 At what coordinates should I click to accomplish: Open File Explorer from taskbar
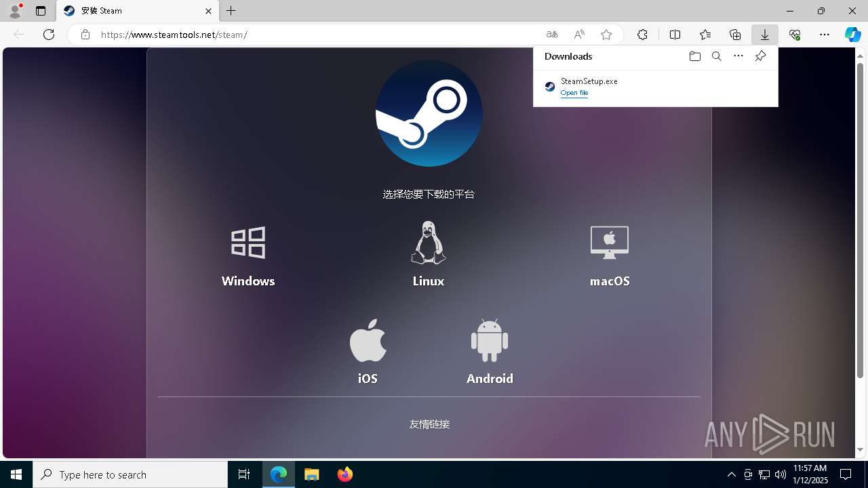point(311,474)
